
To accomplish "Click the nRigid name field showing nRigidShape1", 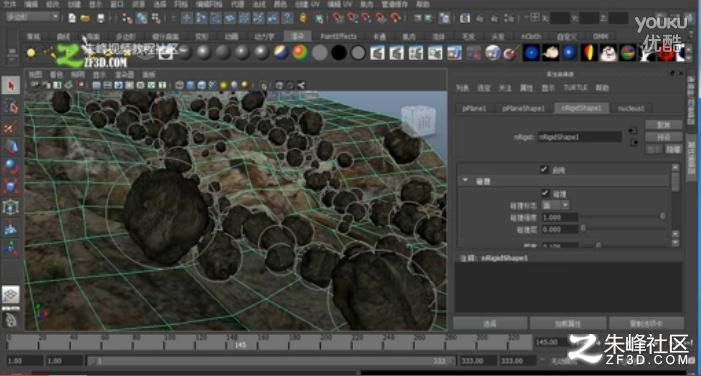I will 579,137.
